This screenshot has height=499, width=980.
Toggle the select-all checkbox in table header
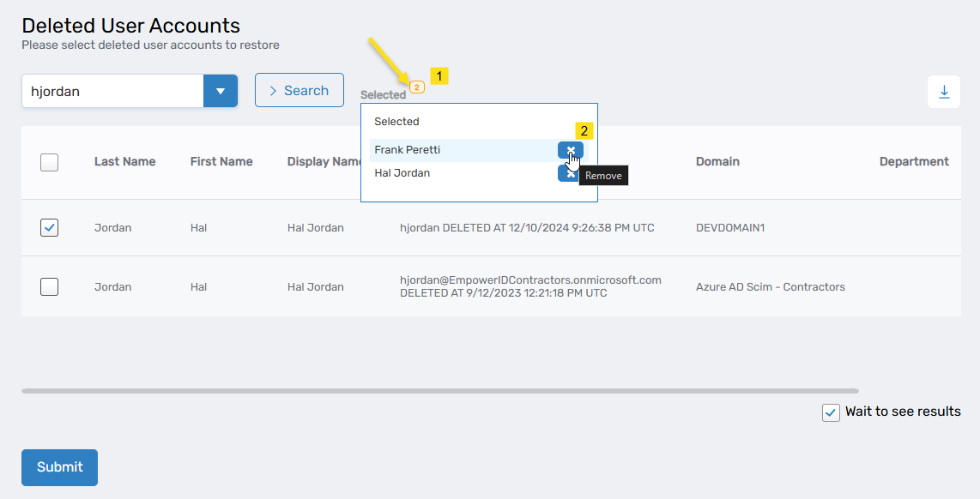50,162
